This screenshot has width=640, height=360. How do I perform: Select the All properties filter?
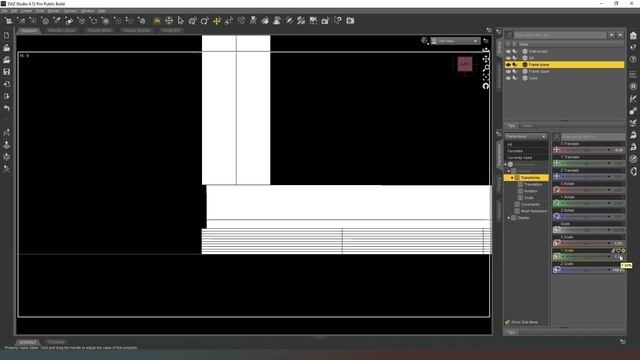pyautogui.click(x=526, y=144)
